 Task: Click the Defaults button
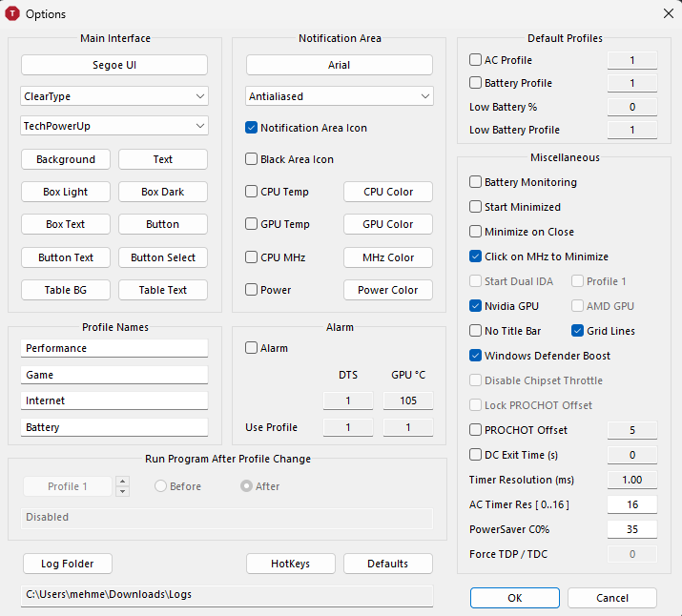pyautogui.click(x=388, y=564)
